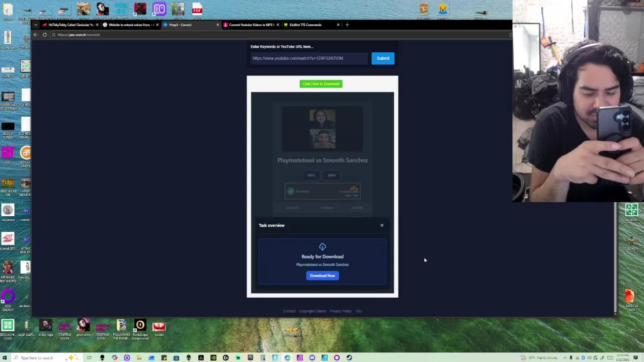Open Steam from the taskbar
This screenshot has width=644, height=362.
[349, 358]
